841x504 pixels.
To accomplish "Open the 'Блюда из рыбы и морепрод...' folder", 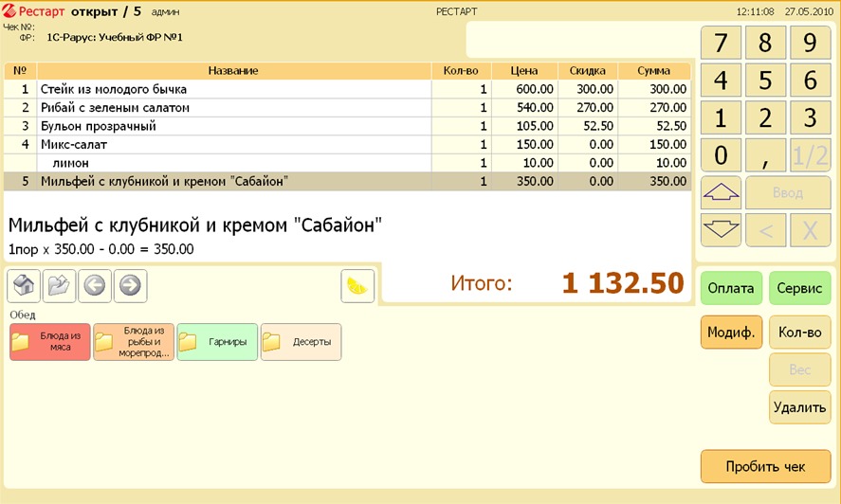I will click(x=134, y=342).
